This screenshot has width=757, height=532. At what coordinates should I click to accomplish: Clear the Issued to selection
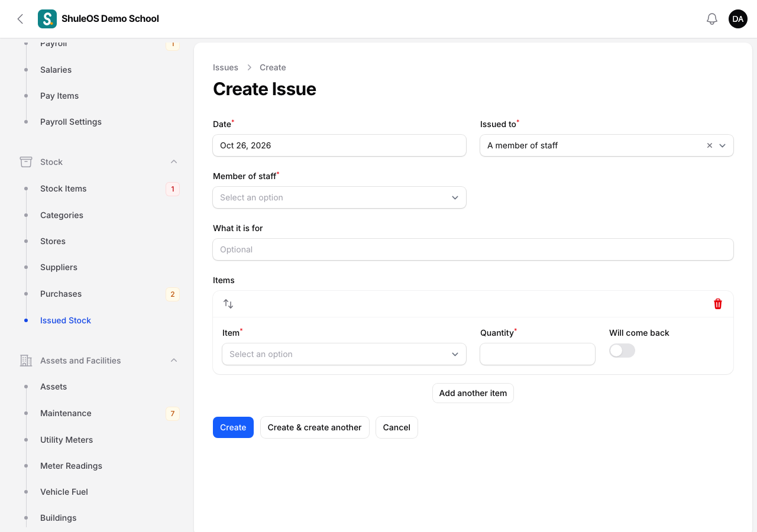(x=710, y=145)
